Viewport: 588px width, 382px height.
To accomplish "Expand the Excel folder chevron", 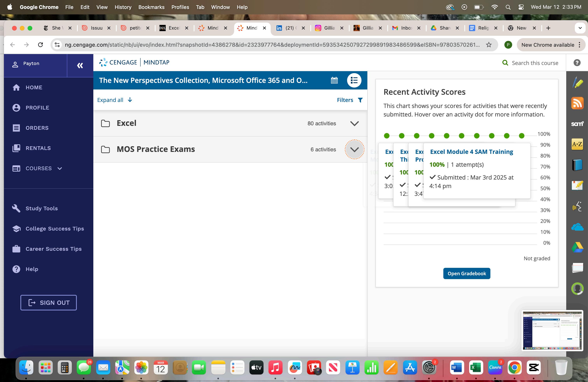I will [354, 124].
